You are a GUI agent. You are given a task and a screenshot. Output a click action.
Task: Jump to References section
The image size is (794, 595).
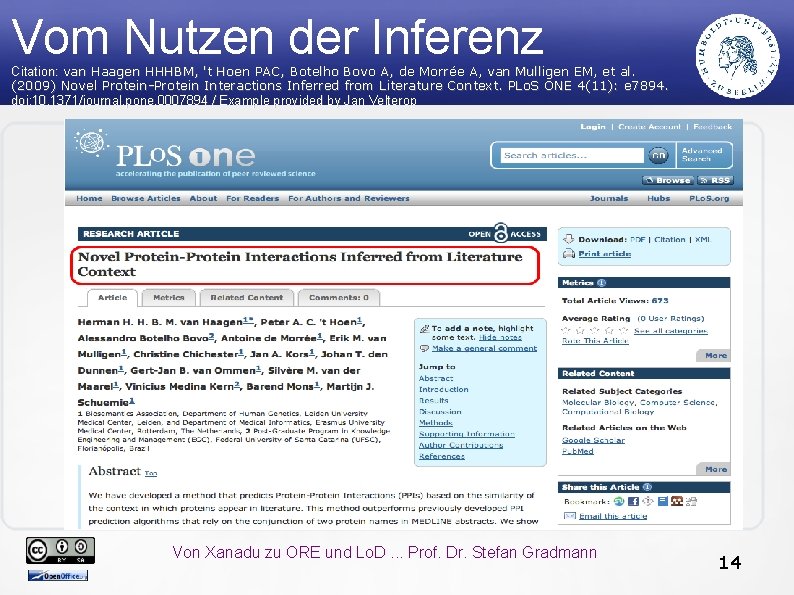(x=442, y=456)
